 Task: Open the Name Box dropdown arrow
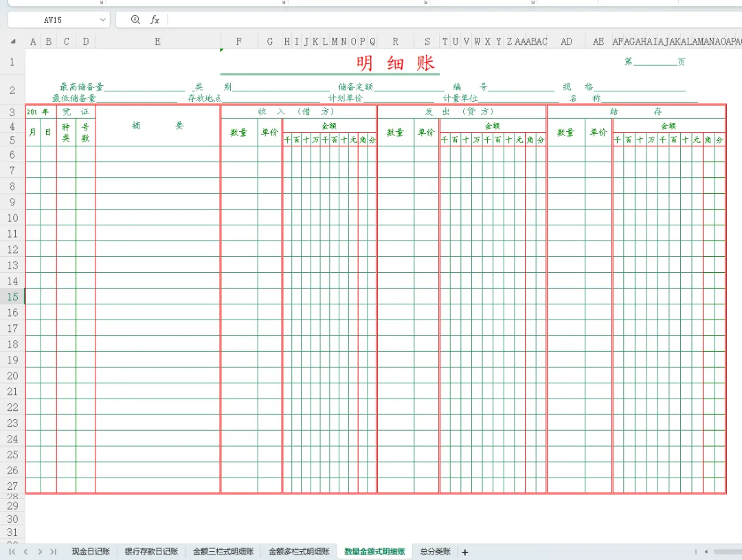pyautogui.click(x=102, y=20)
